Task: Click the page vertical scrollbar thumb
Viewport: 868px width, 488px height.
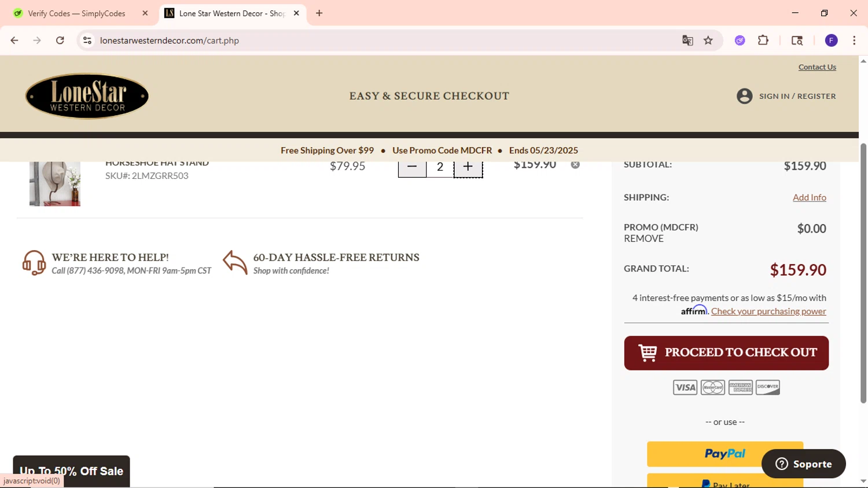Action: coord(863,273)
